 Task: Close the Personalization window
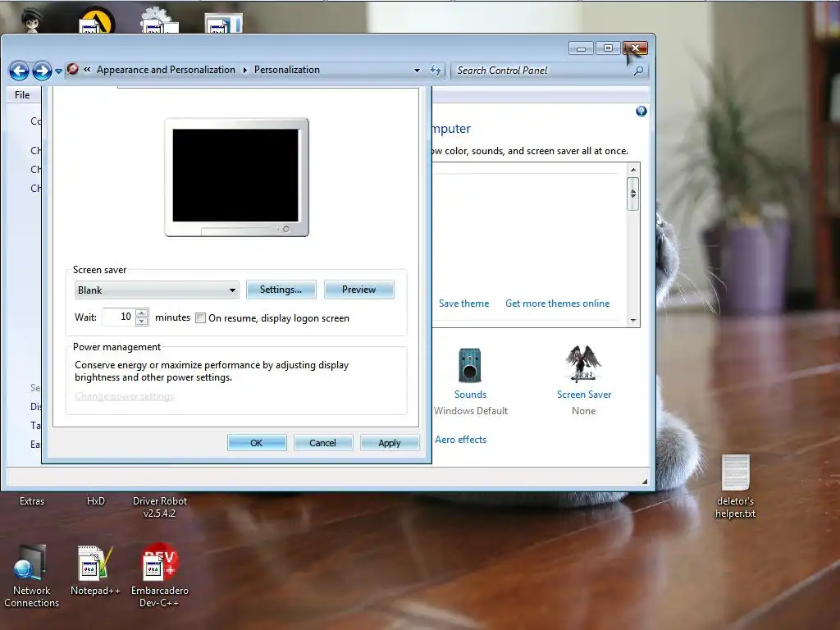(636, 48)
